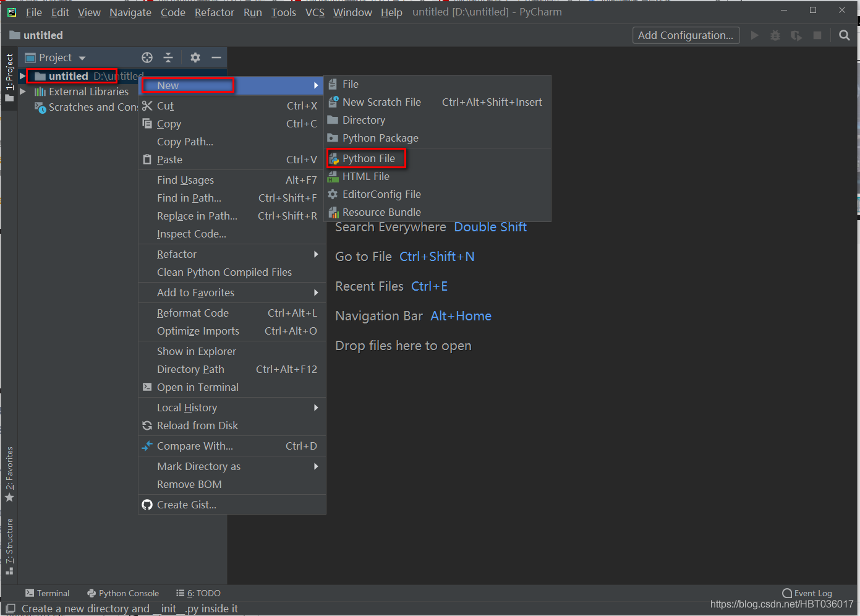Choose Directory in the New submenu
860x616 pixels.
[x=438, y=120]
